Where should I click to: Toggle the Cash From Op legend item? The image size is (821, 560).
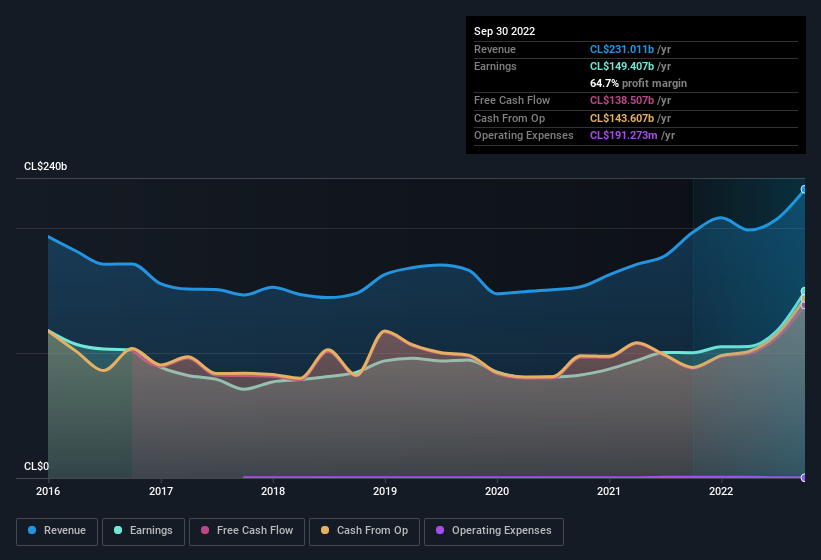(x=364, y=531)
